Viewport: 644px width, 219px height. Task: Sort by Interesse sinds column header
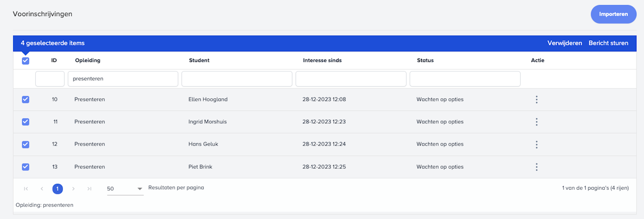pyautogui.click(x=322, y=60)
